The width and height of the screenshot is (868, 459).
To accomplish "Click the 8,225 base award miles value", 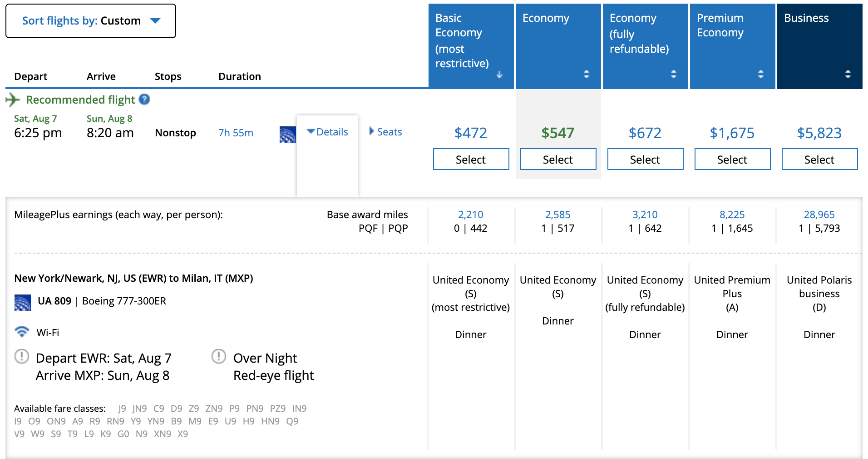I will tap(732, 215).
